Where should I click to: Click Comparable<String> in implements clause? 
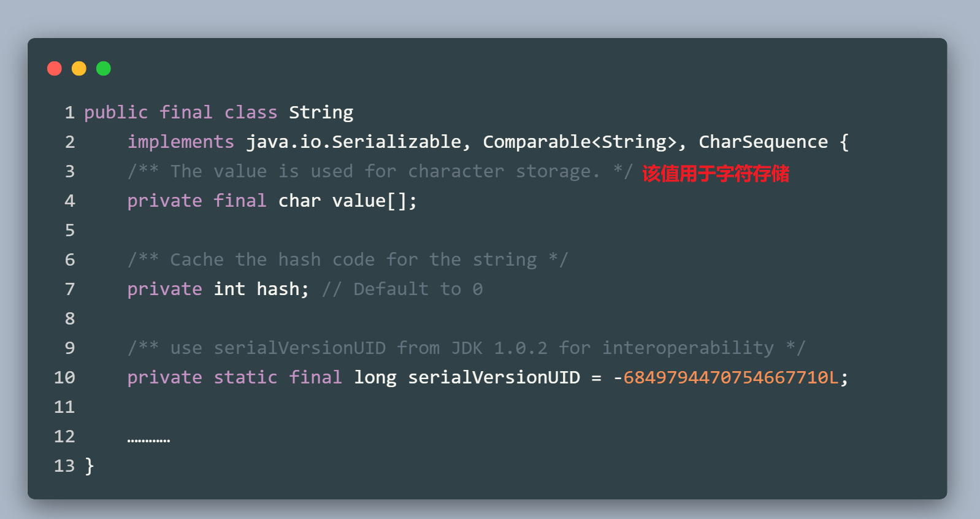(580, 142)
